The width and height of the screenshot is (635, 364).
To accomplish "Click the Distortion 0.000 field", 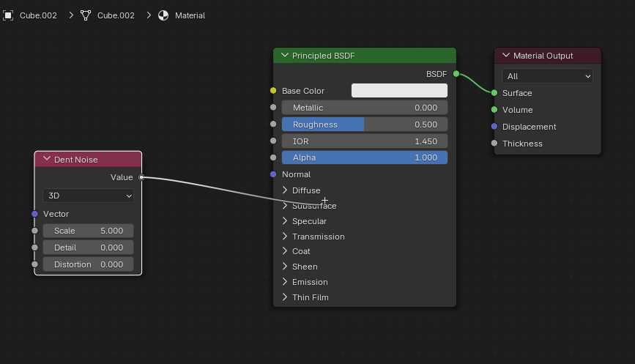I will [x=89, y=264].
